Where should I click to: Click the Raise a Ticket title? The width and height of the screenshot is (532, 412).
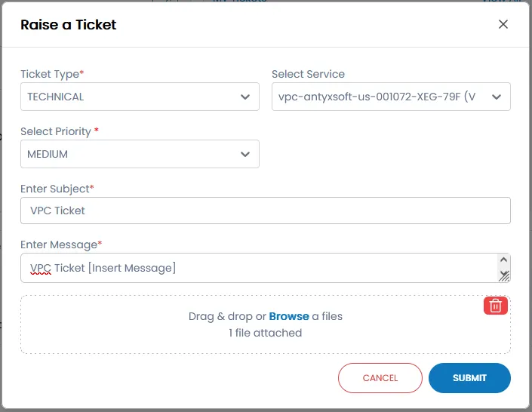69,25
